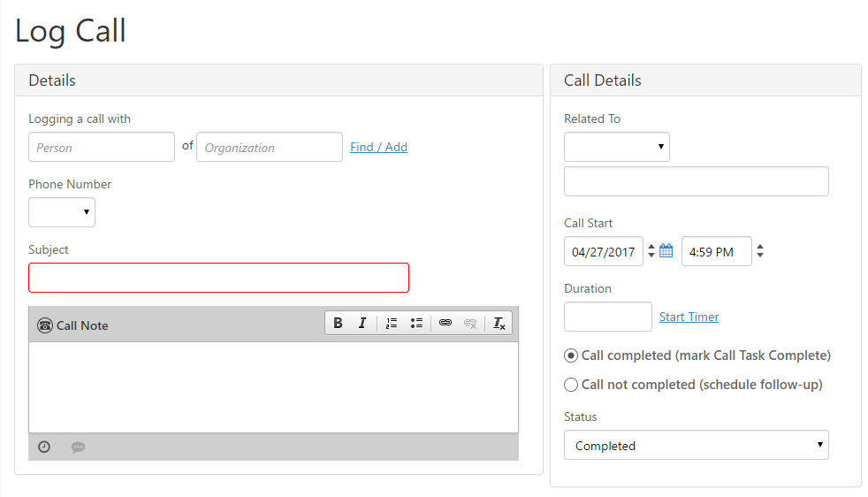The image size is (868, 497).
Task: Click the remove link icon
Action: 470,323
